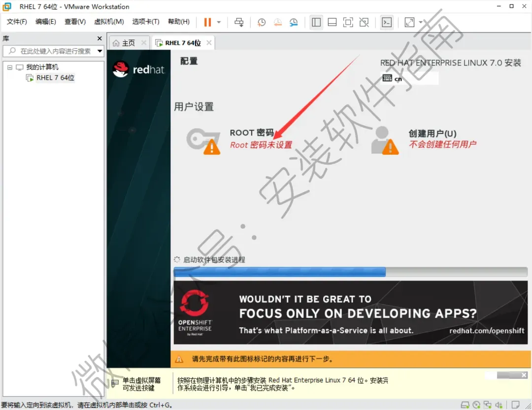Open 创建用户(U) settings
The image size is (532, 410).
point(432,133)
